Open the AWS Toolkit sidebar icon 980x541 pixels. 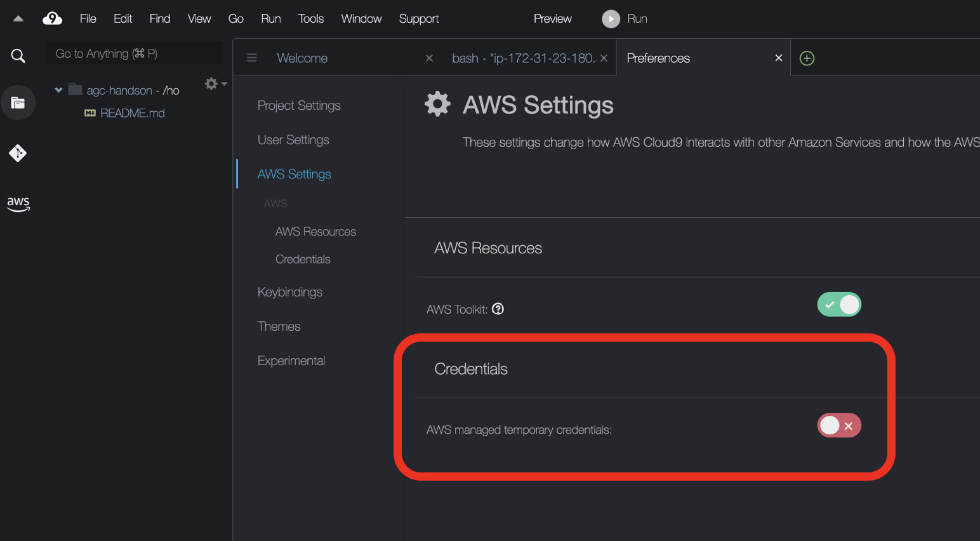[18, 204]
